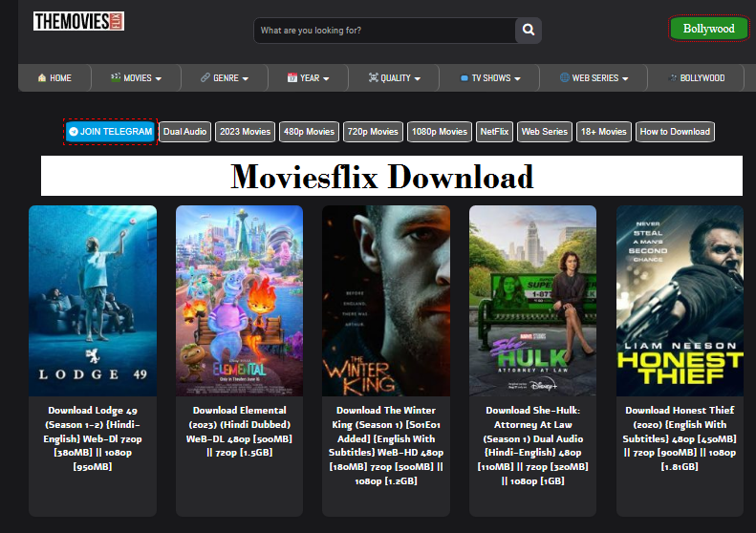The width and height of the screenshot is (756, 533).
Task: Open the Lodge 49 poster
Action: click(93, 301)
